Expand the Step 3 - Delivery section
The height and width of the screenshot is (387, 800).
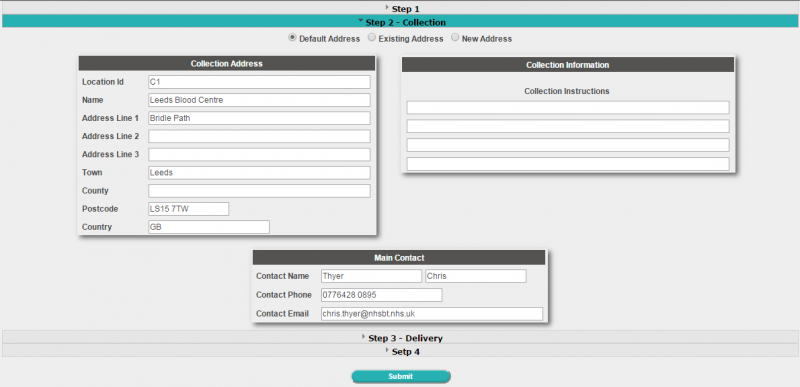tap(400, 338)
